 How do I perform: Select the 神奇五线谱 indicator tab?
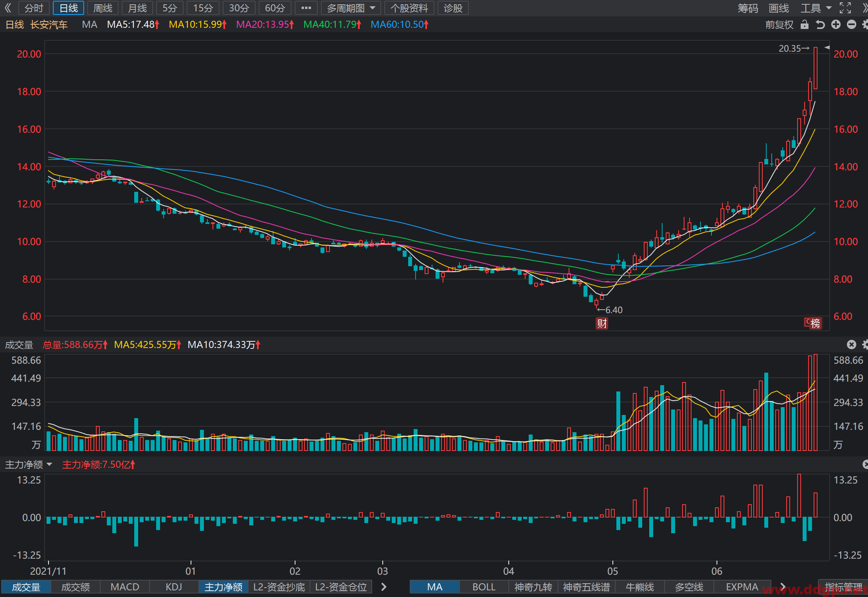[586, 587]
